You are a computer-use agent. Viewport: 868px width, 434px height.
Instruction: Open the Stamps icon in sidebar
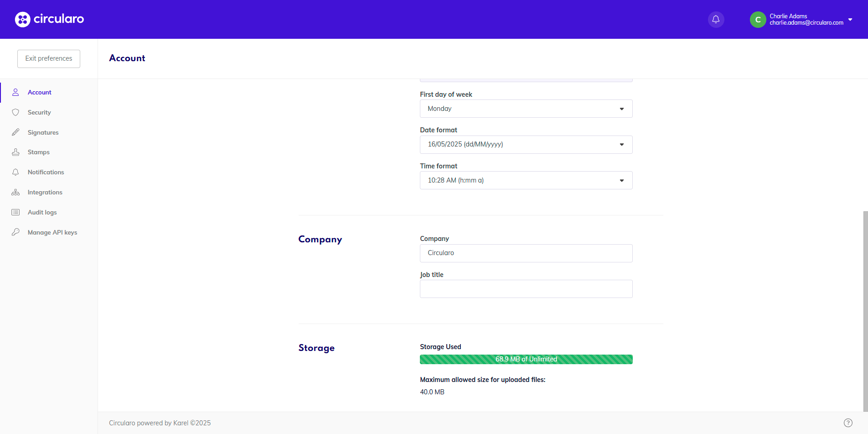[x=15, y=152]
